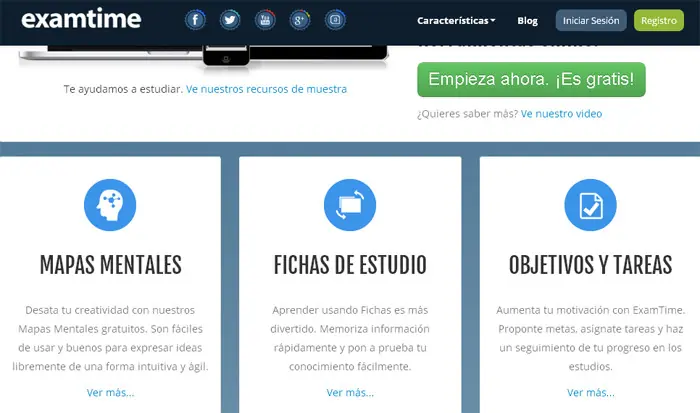The image size is (700, 413).
Task: Click the Fichas de Estudio cards icon
Action: click(x=350, y=205)
